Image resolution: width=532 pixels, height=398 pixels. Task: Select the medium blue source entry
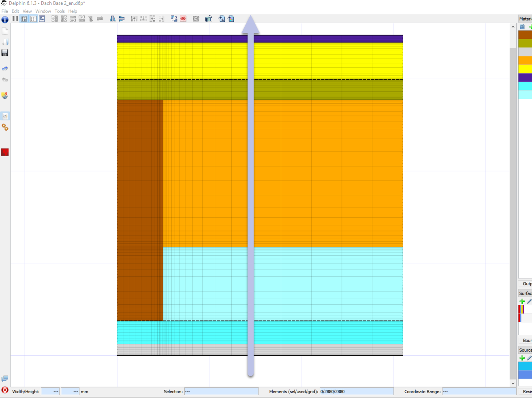(x=525, y=374)
